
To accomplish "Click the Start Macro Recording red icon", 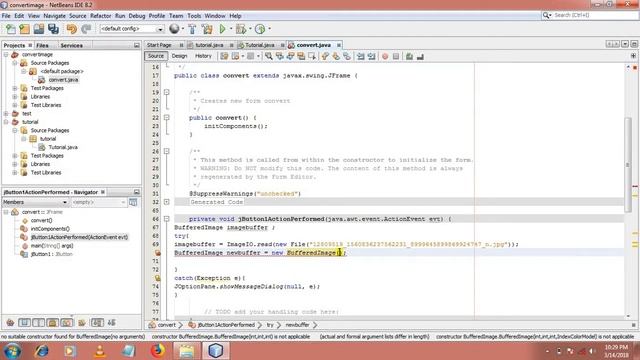I will tap(385, 56).
